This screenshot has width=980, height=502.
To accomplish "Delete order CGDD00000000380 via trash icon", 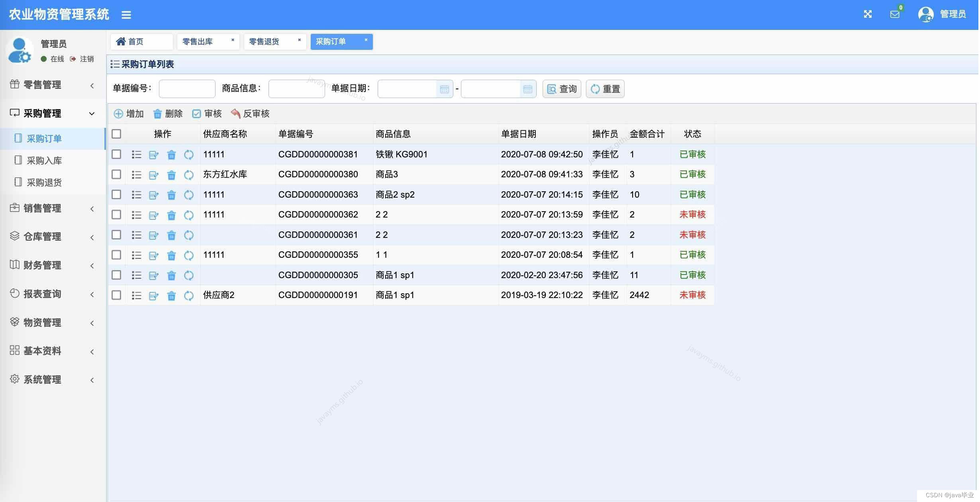I will tap(171, 175).
